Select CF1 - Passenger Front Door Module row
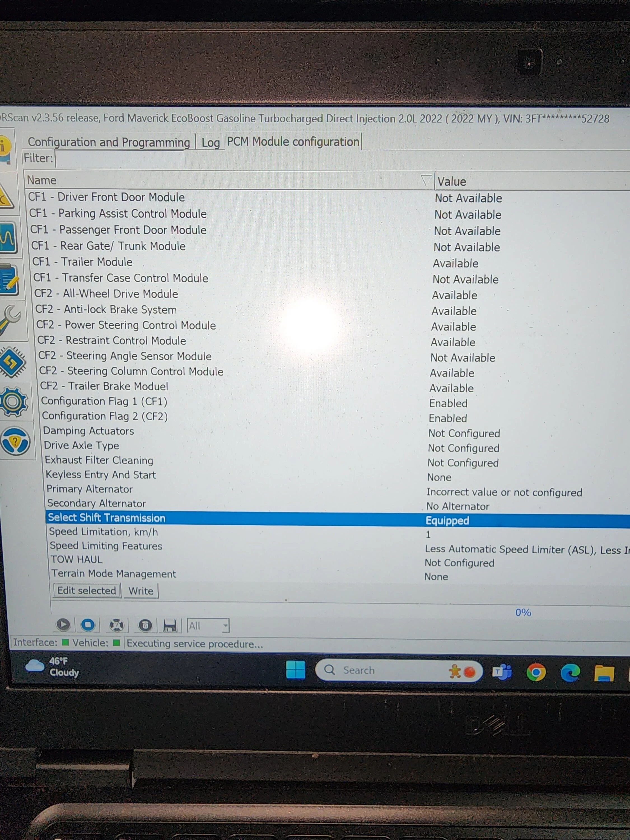Image resolution: width=630 pixels, height=840 pixels. [x=330, y=230]
